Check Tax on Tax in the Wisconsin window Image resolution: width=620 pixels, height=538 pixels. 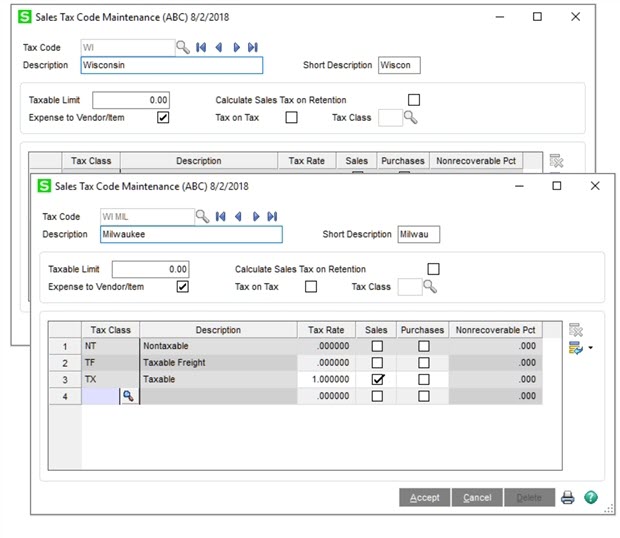pyautogui.click(x=291, y=117)
